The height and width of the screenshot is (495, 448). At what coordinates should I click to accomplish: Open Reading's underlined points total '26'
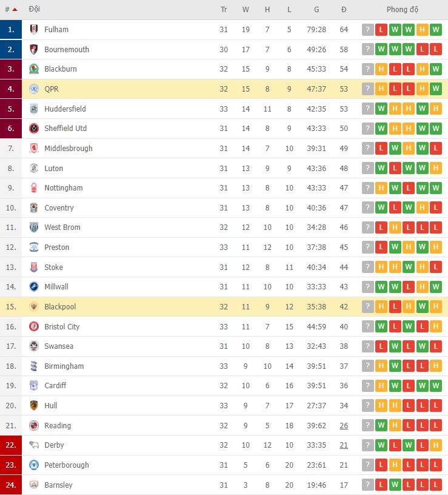[344, 425]
